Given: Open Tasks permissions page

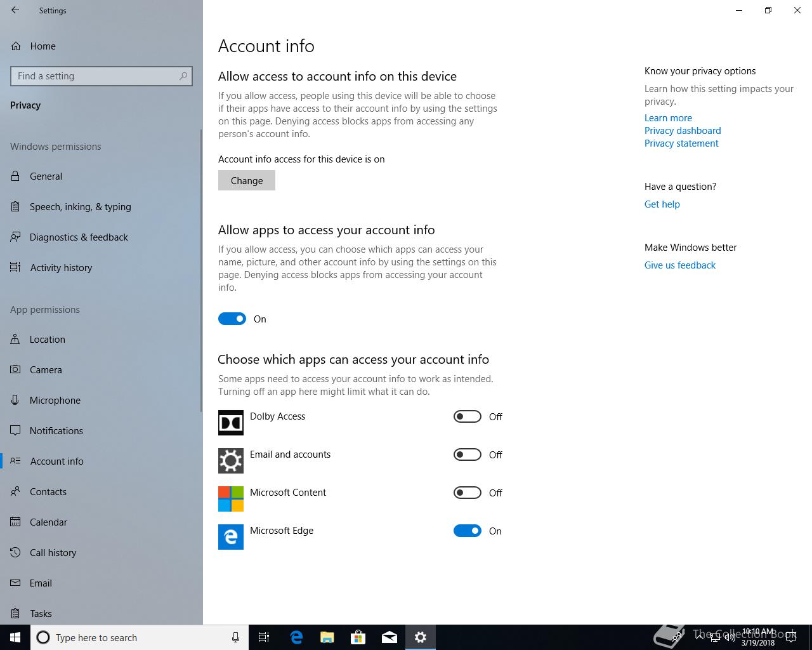Looking at the screenshot, I should coord(100,613).
